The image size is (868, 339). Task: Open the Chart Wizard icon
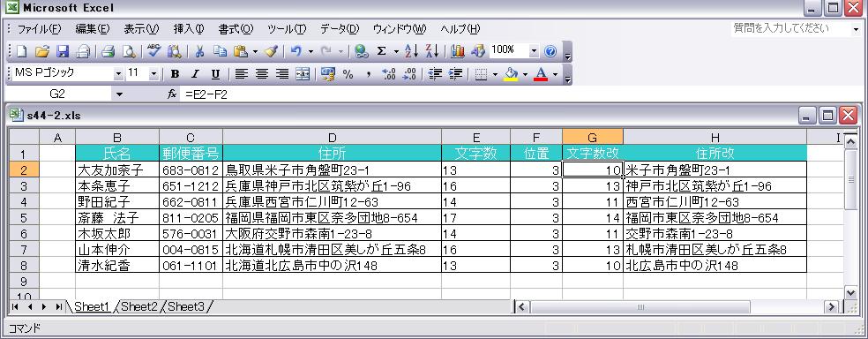[x=457, y=51]
